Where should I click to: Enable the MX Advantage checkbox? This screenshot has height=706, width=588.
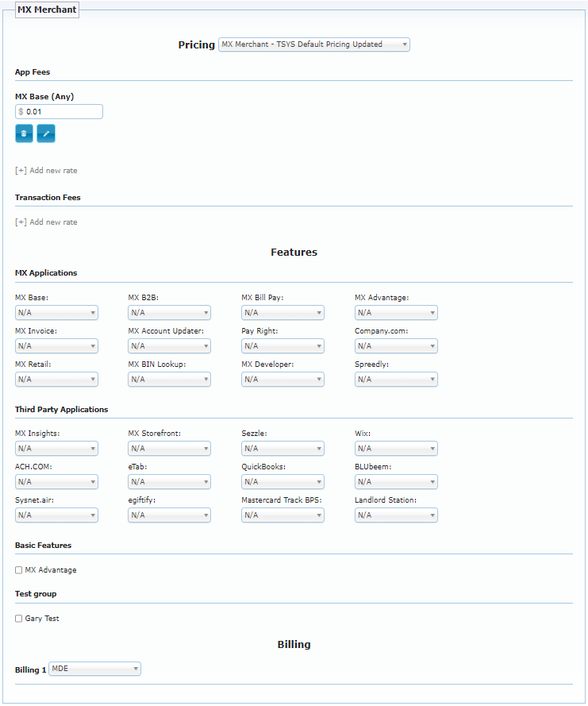(18, 570)
